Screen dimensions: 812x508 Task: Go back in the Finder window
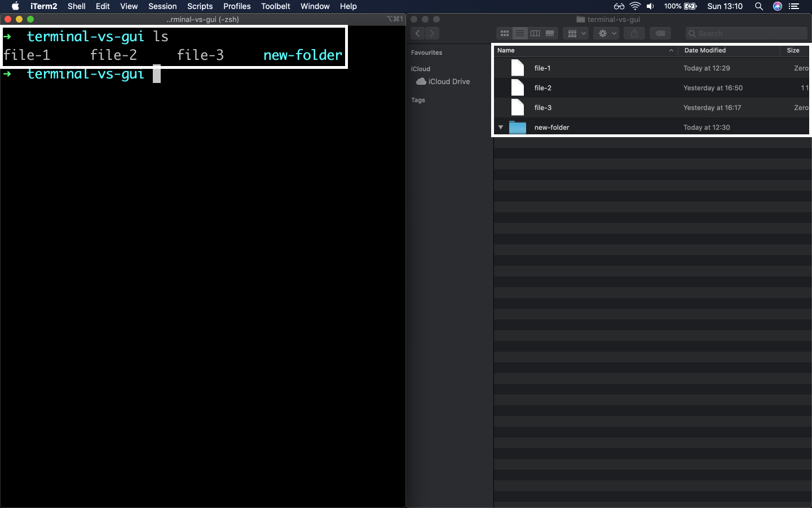pos(418,33)
